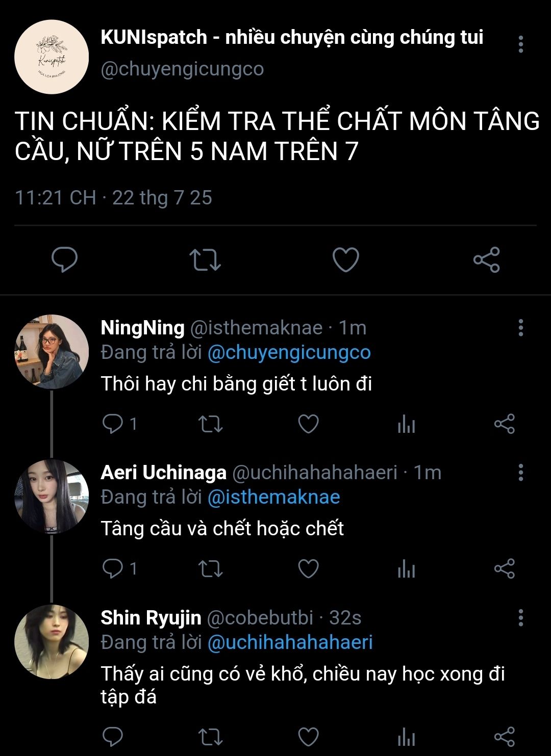This screenshot has width=551, height=756.
Task: Open more options for KUNIspatch tweet
Action: coord(520,44)
